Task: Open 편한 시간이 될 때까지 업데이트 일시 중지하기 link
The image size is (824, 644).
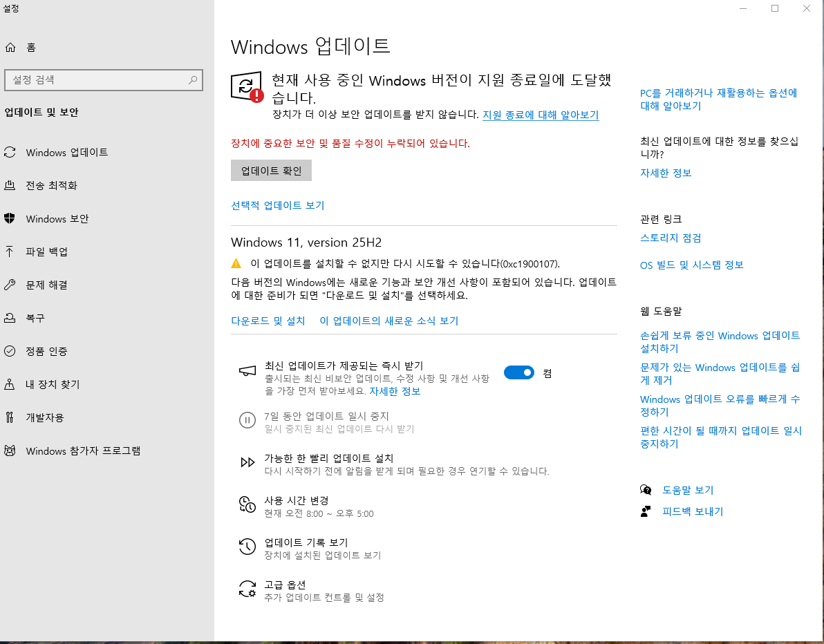Action: (x=720, y=437)
